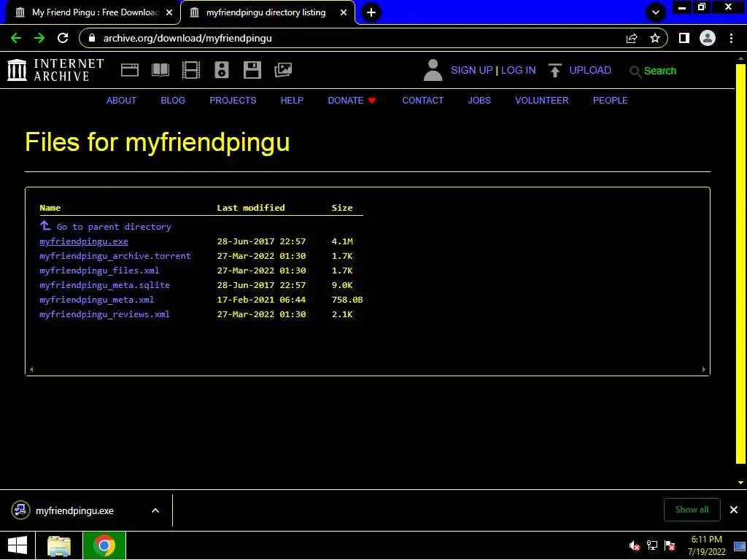Open the PROJECTS menu link
Viewport: 747px width, 560px height.
[233, 101]
